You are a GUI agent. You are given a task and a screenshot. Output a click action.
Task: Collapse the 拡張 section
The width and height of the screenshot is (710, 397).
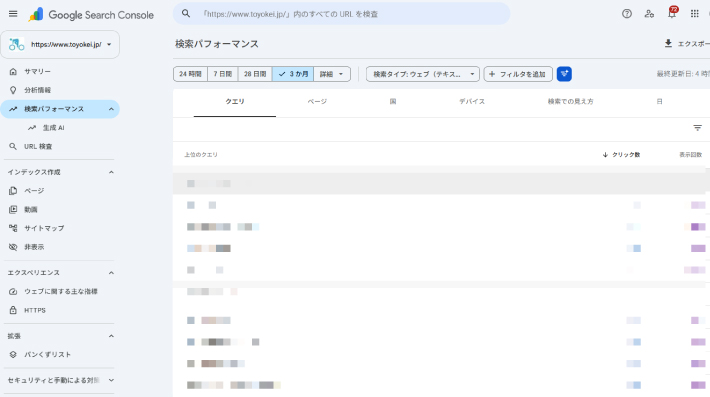point(111,336)
